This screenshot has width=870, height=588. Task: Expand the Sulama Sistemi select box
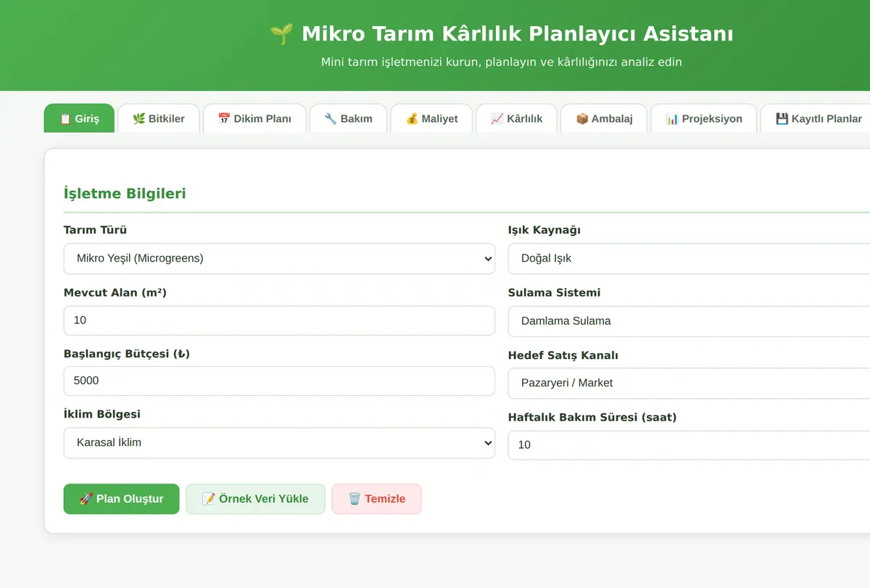tap(689, 320)
